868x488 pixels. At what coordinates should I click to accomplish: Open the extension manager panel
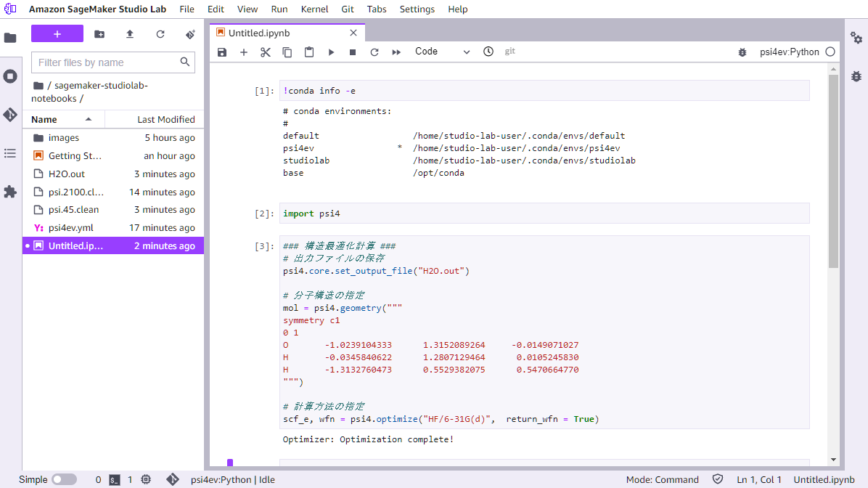10,192
